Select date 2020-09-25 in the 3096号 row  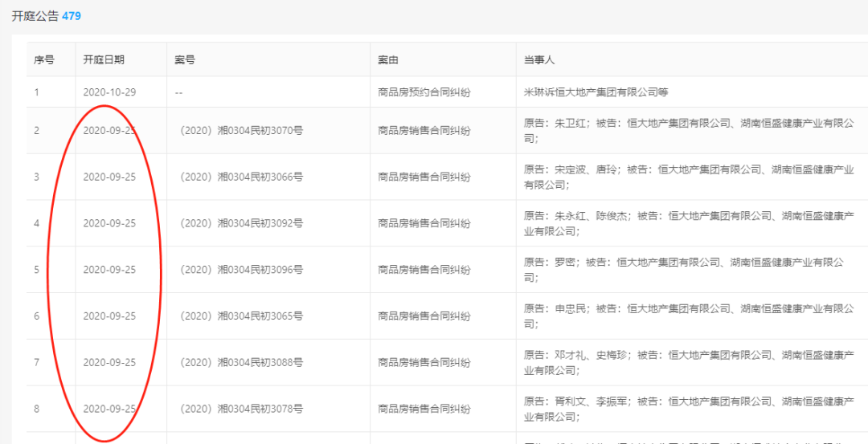click(109, 270)
